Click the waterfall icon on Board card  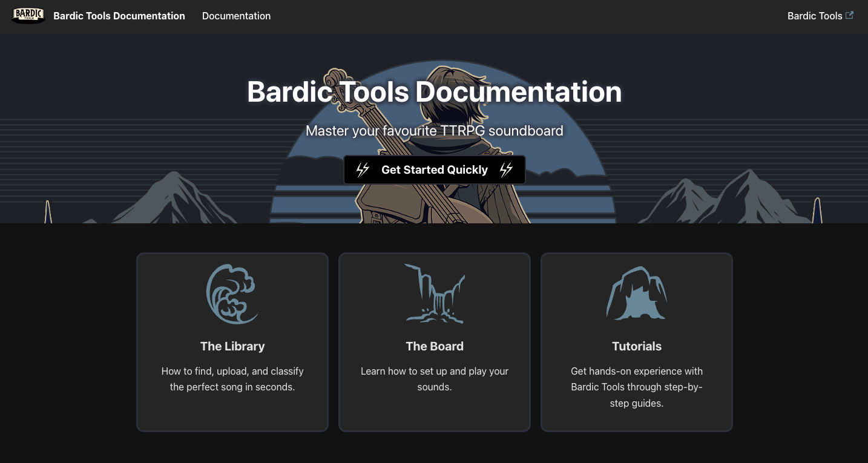(434, 294)
